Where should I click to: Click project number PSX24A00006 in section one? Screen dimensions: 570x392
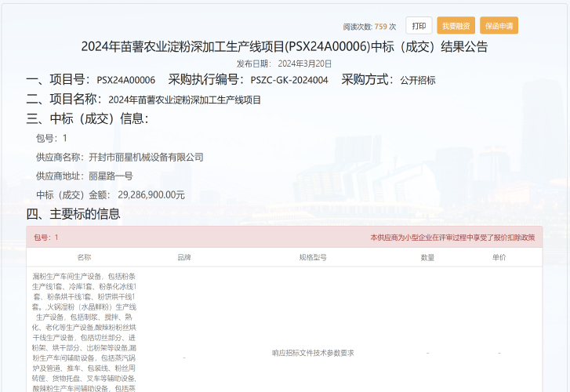coord(125,80)
